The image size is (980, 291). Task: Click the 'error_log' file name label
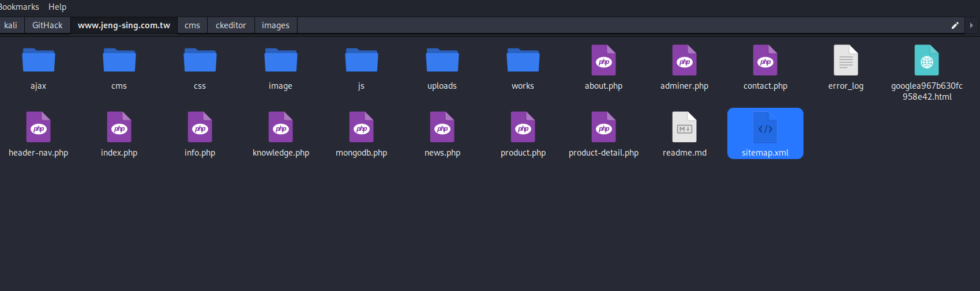[846, 86]
